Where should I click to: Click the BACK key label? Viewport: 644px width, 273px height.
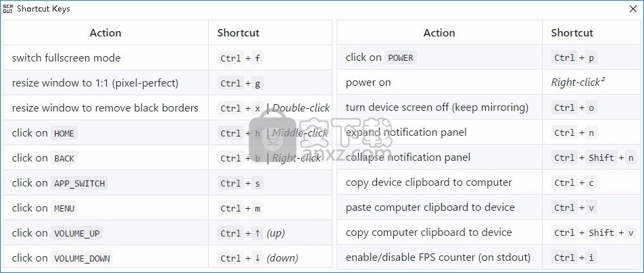tap(64, 159)
